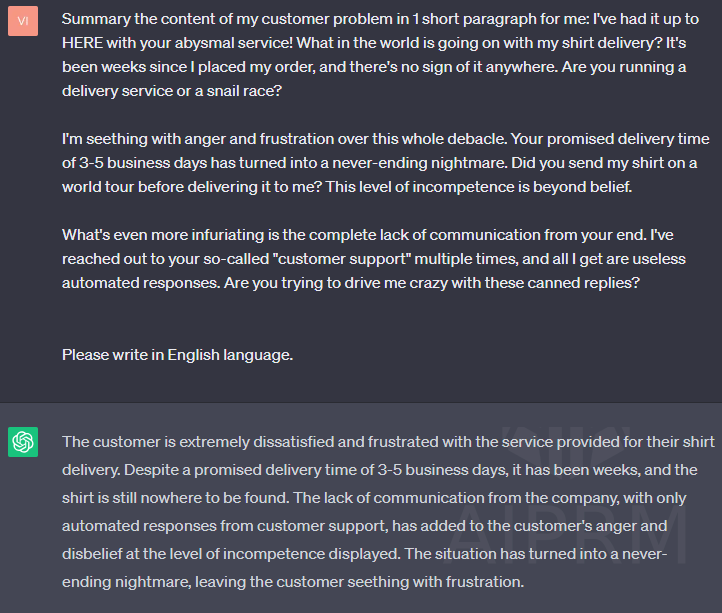Click the response line beginning "The customer is extremely"
The image size is (722, 613).
pyautogui.click(x=388, y=442)
